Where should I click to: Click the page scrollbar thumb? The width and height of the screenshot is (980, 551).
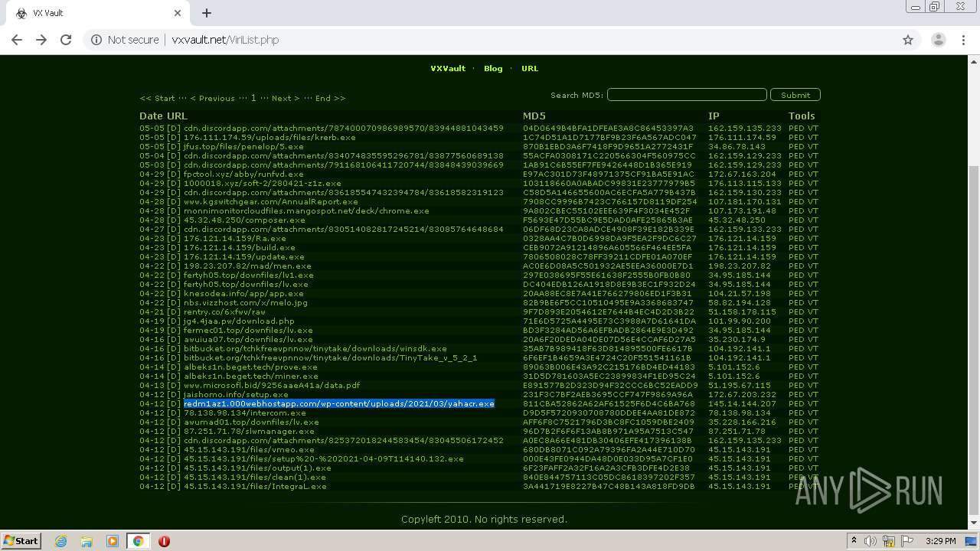tap(973, 340)
